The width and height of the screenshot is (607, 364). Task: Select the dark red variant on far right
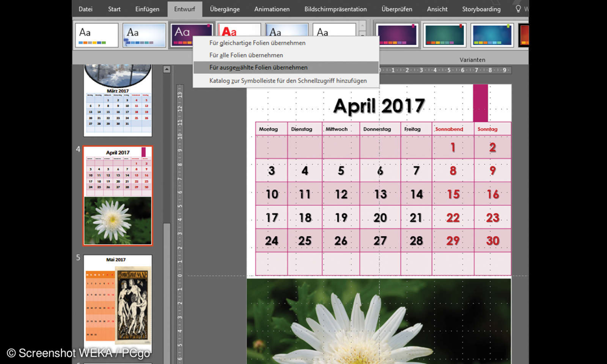click(x=525, y=35)
